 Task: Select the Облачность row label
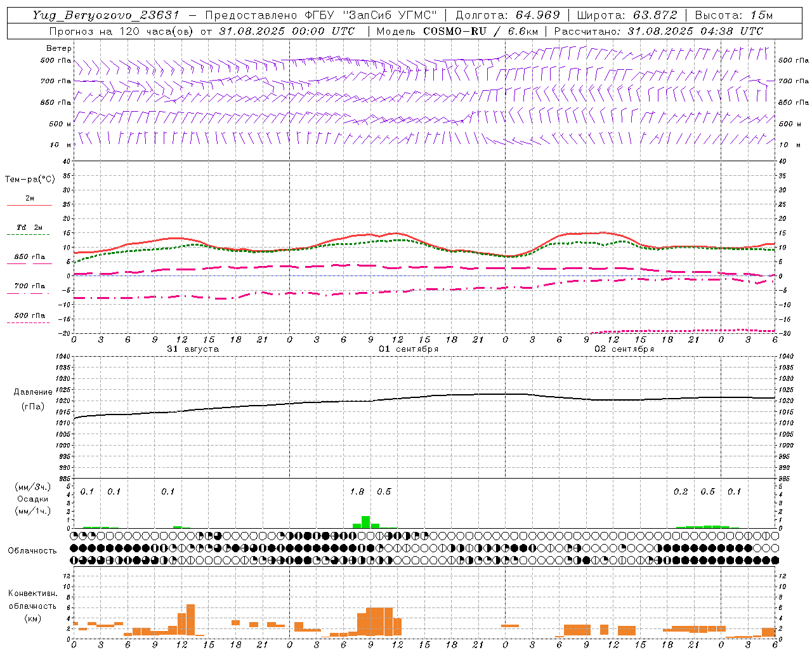click(x=32, y=551)
